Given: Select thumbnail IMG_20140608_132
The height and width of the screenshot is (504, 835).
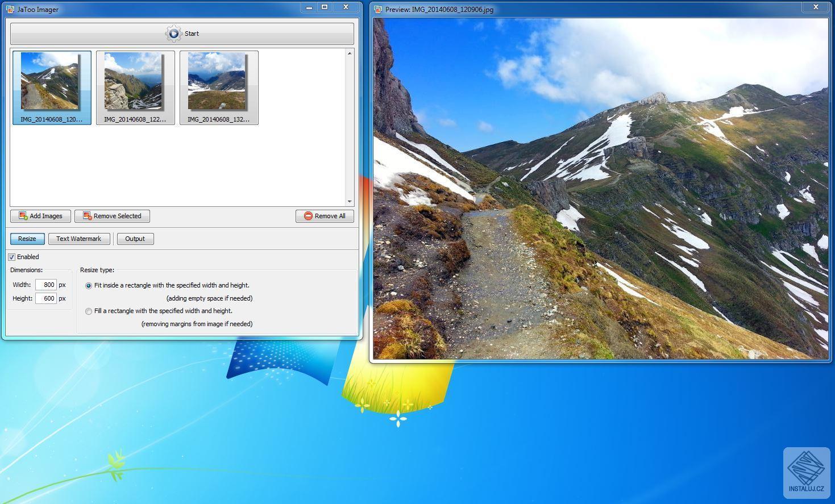Looking at the screenshot, I should (219, 85).
